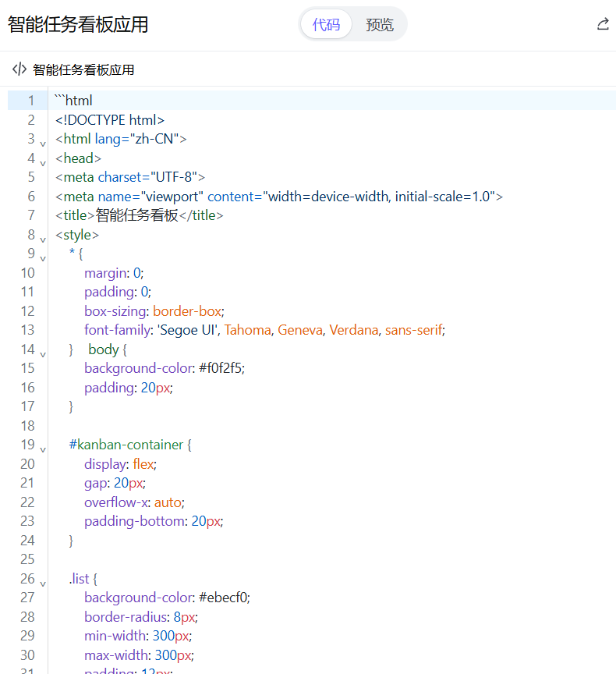Click the share arrow icon

point(603,24)
